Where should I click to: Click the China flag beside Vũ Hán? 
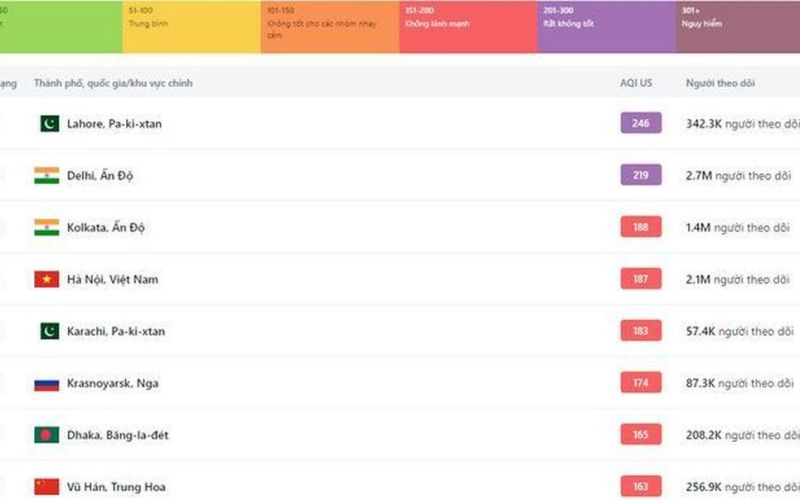[46, 486]
